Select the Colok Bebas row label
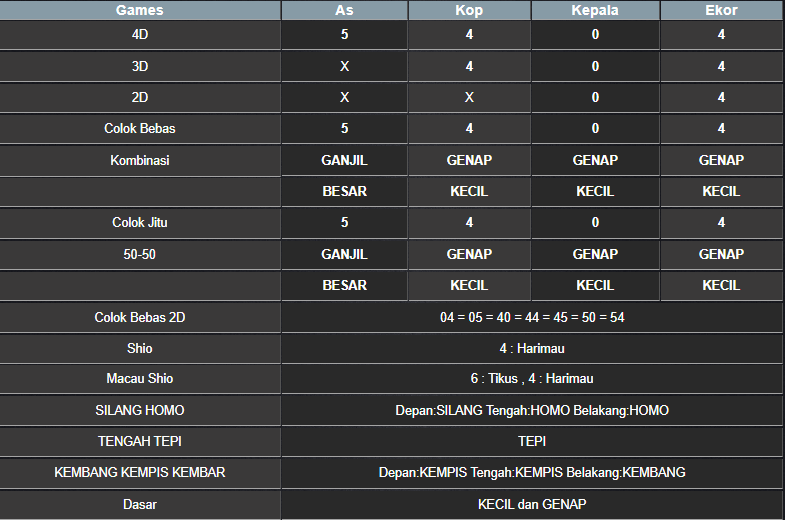Screen dimensions: 785x520 (140, 129)
